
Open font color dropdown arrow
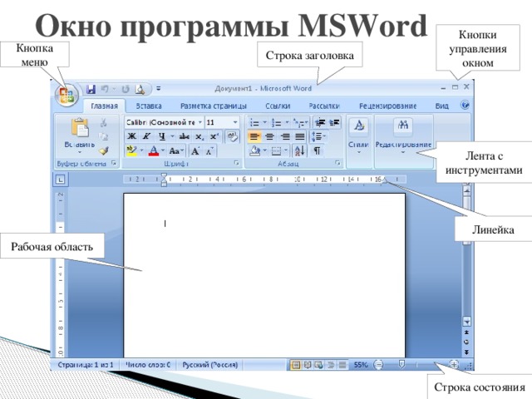point(163,150)
